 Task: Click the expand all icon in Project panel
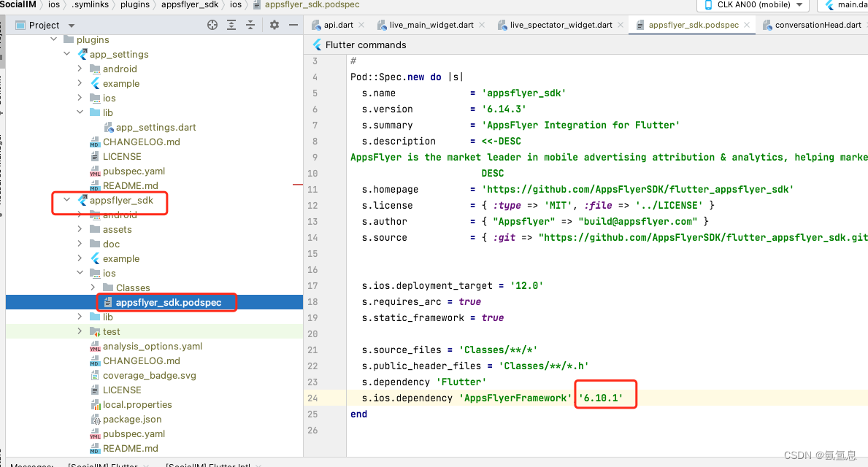pyautogui.click(x=231, y=25)
